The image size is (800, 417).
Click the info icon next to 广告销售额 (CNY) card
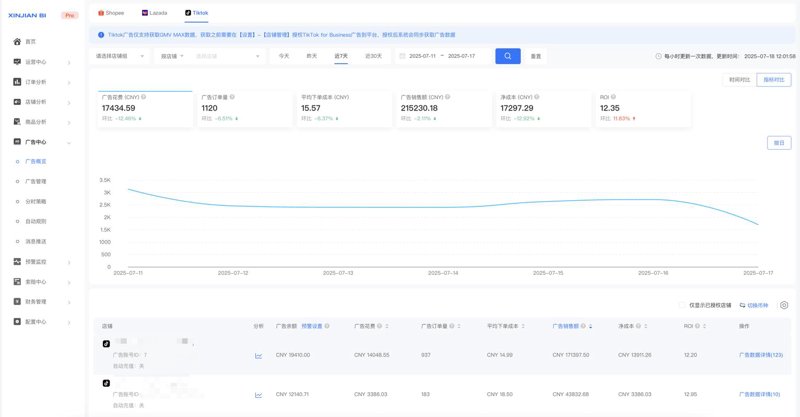tap(447, 97)
